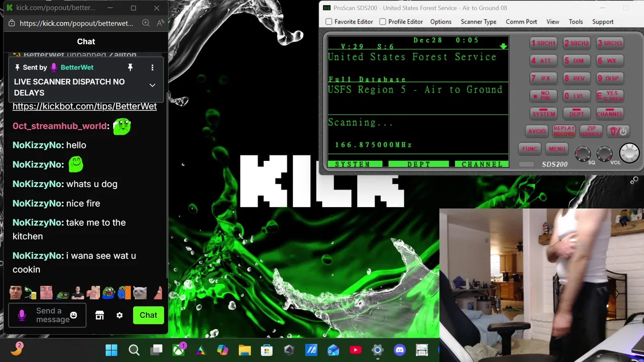Open the emoji picker in chat input

pyautogui.click(x=73, y=315)
